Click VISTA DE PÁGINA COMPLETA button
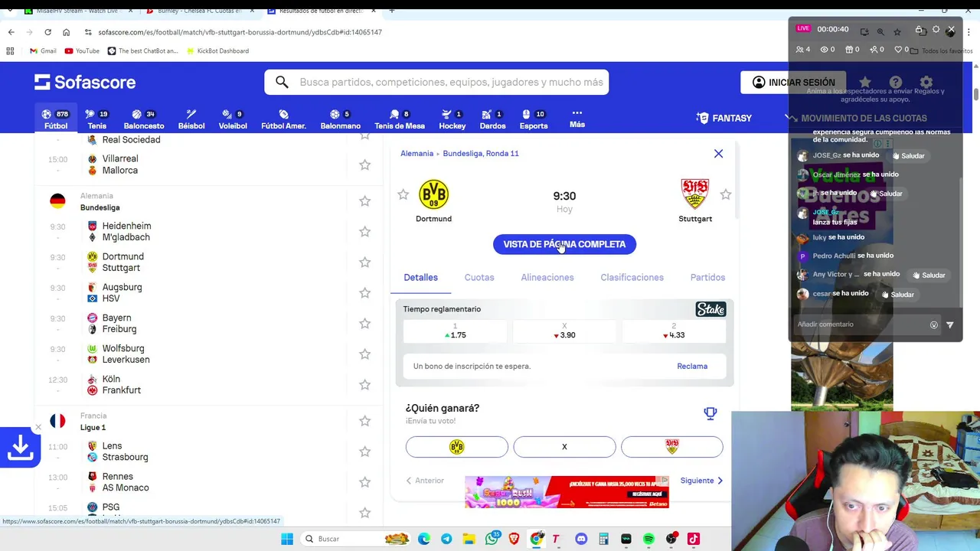Viewport: 980px width, 551px height. click(564, 244)
